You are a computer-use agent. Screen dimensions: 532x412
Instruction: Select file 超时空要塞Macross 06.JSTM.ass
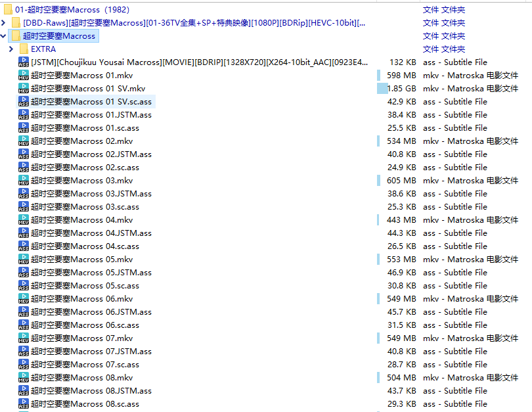[x=91, y=312]
